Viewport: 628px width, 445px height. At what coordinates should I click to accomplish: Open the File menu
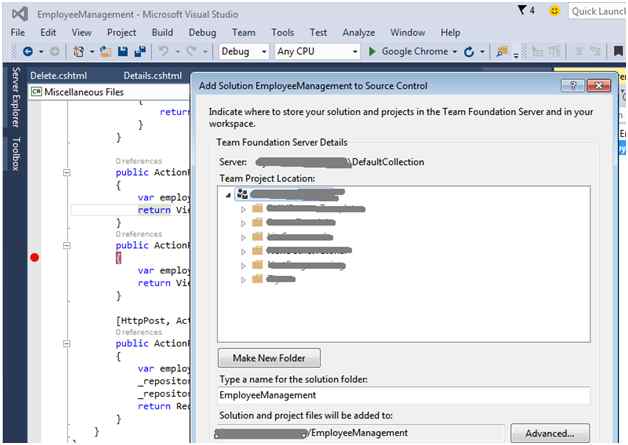[18, 32]
